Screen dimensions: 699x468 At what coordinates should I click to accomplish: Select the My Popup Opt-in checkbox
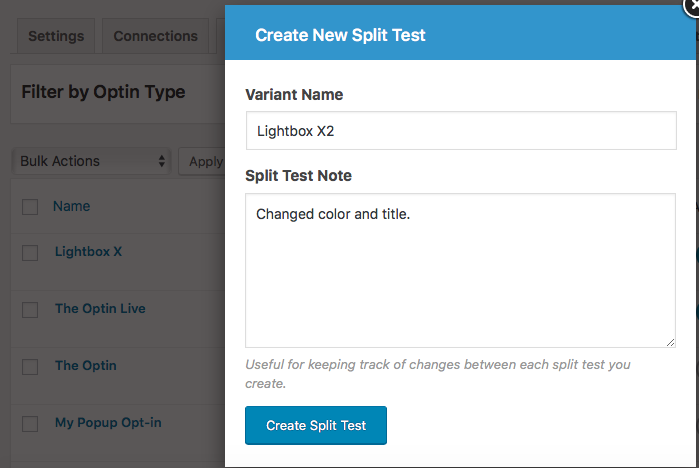pos(30,424)
